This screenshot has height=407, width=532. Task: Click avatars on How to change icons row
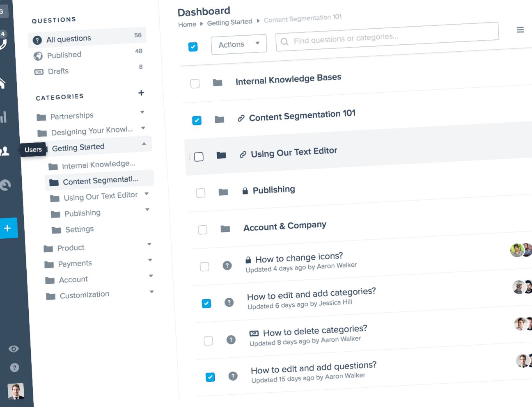[x=521, y=250]
